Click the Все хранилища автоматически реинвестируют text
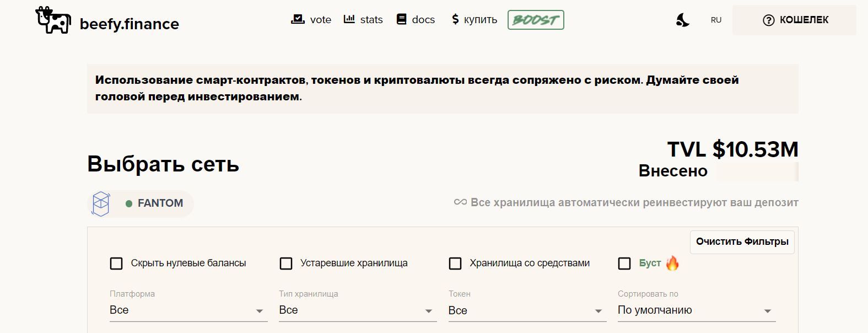Viewport: 868px width, 333px height. [634, 202]
